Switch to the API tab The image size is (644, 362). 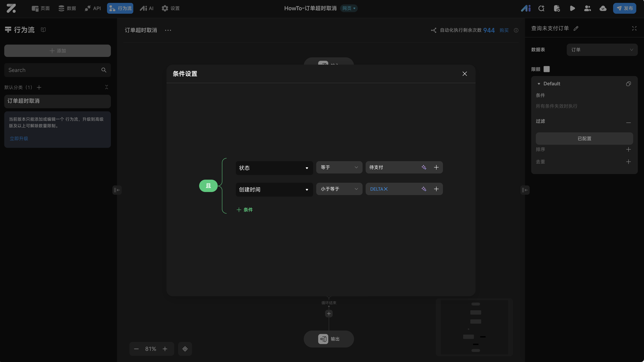pyautogui.click(x=93, y=8)
